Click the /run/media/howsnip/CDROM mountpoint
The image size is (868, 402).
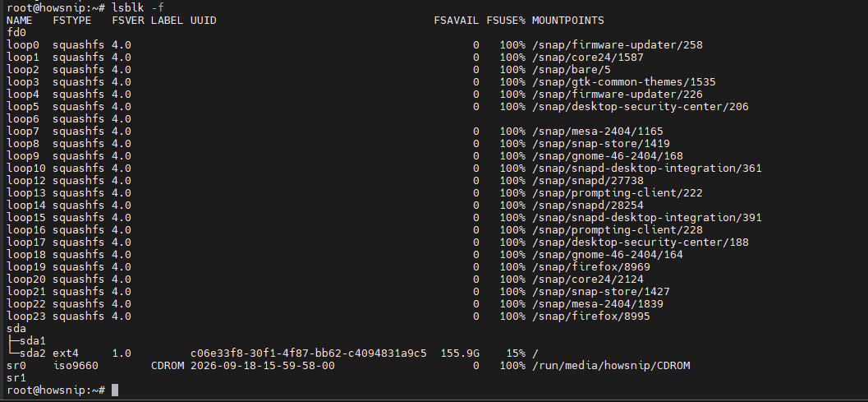(611, 365)
